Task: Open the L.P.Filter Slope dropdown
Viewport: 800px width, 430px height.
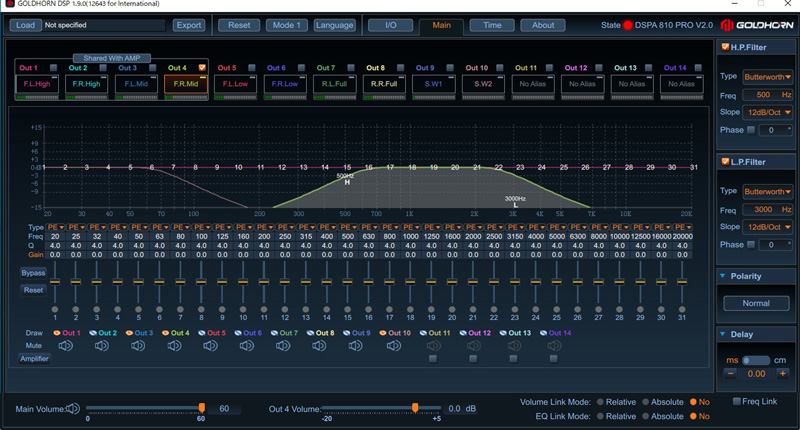Action: pyautogui.click(x=767, y=226)
